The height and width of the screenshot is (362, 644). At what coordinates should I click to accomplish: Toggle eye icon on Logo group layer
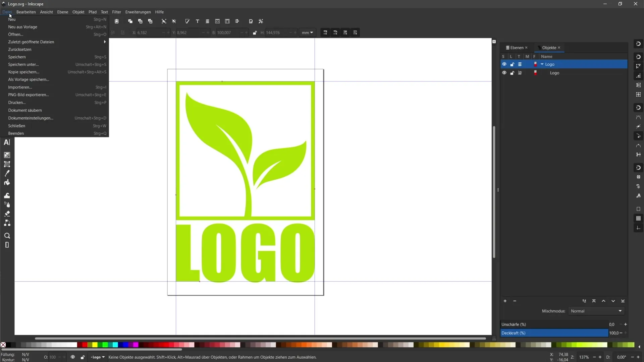(504, 64)
